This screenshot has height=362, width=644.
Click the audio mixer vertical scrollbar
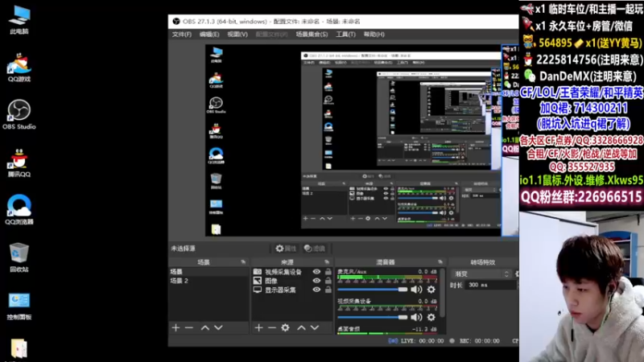(x=442, y=293)
